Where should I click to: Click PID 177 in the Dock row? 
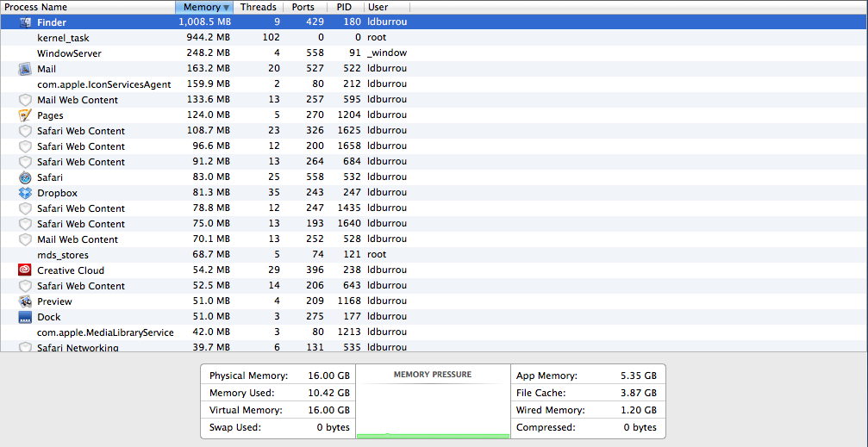click(353, 317)
